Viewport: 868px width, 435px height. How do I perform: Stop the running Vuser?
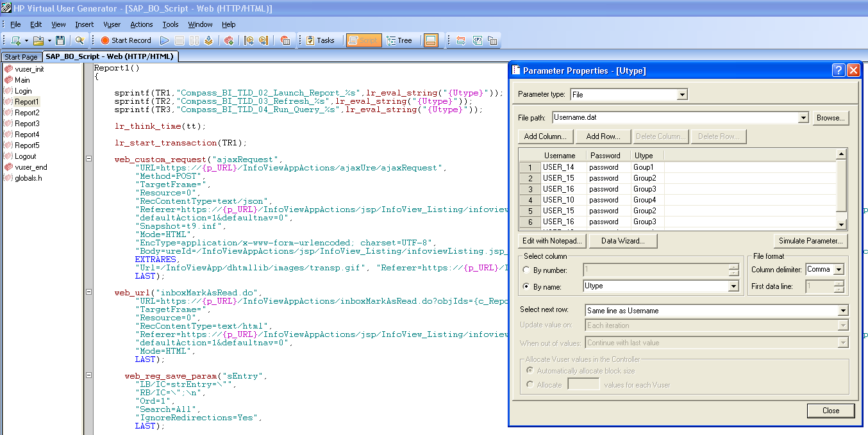coord(180,40)
